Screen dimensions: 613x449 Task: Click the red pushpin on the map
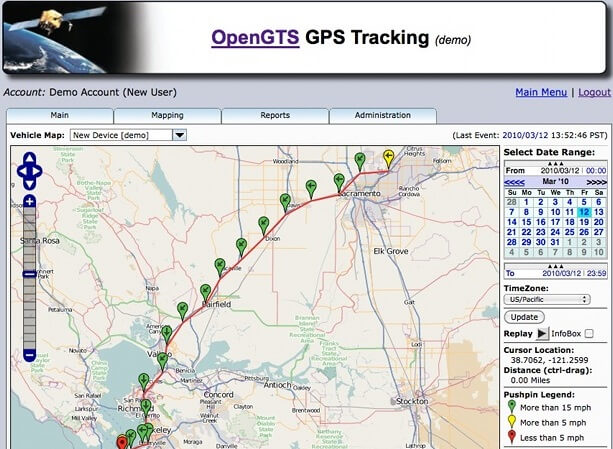tap(123, 441)
